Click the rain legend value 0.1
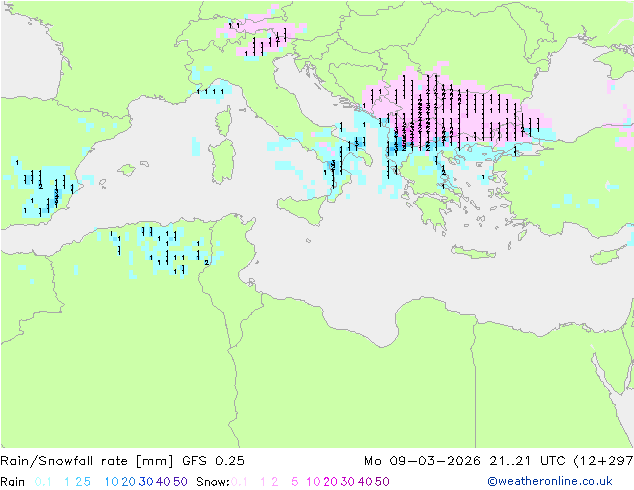Screen dimensions: 634x490 tap(43, 482)
